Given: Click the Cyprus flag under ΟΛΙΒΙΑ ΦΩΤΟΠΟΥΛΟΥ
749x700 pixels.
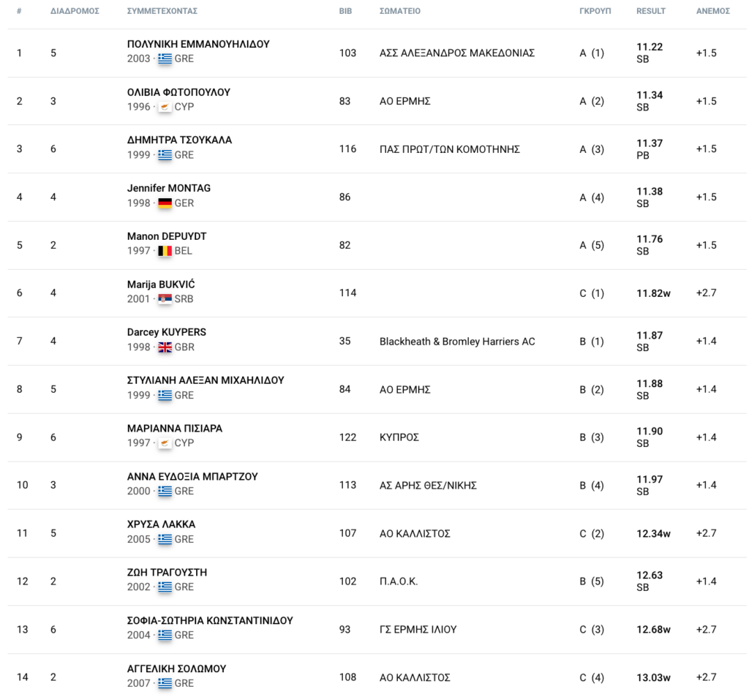Looking at the screenshot, I should pyautogui.click(x=165, y=107).
